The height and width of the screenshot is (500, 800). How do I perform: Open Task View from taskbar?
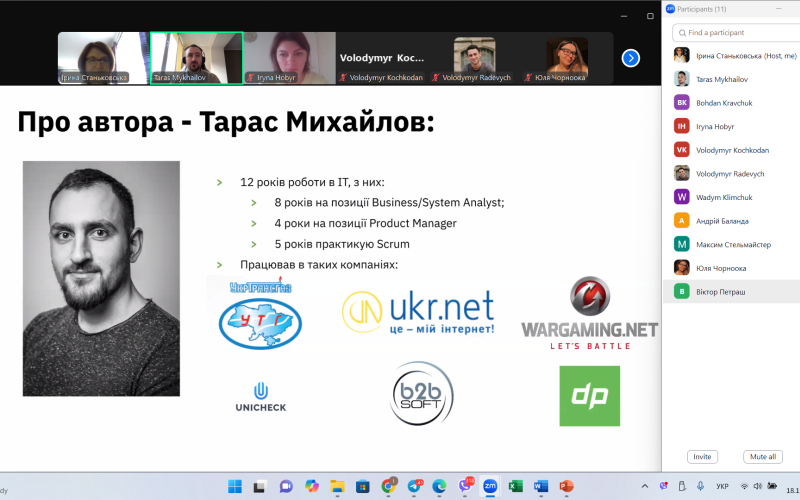260,486
